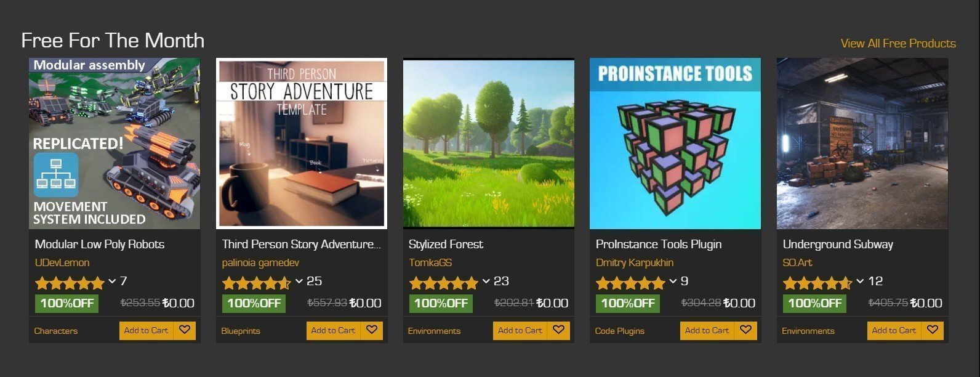Add Modular Low Poly Robots to wishlist

[x=185, y=330]
